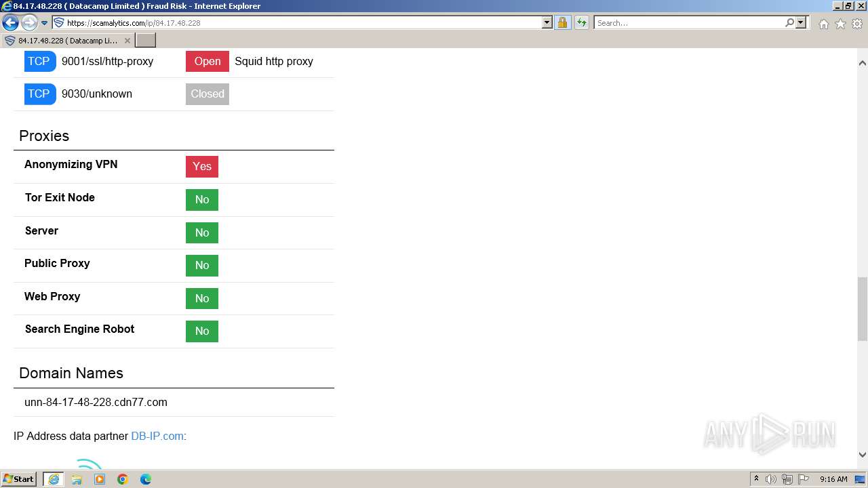
Task: Click the browser Back arrow button
Action: (10, 23)
